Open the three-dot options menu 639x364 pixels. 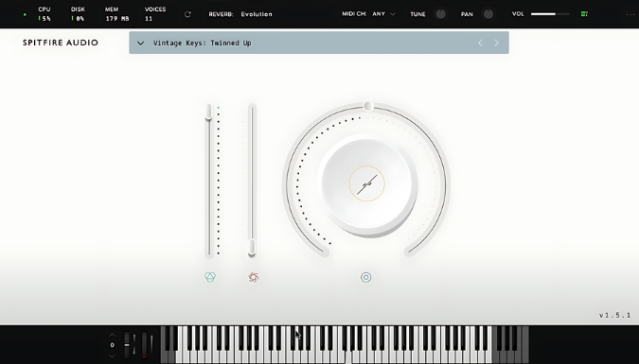pyautogui.click(x=630, y=14)
